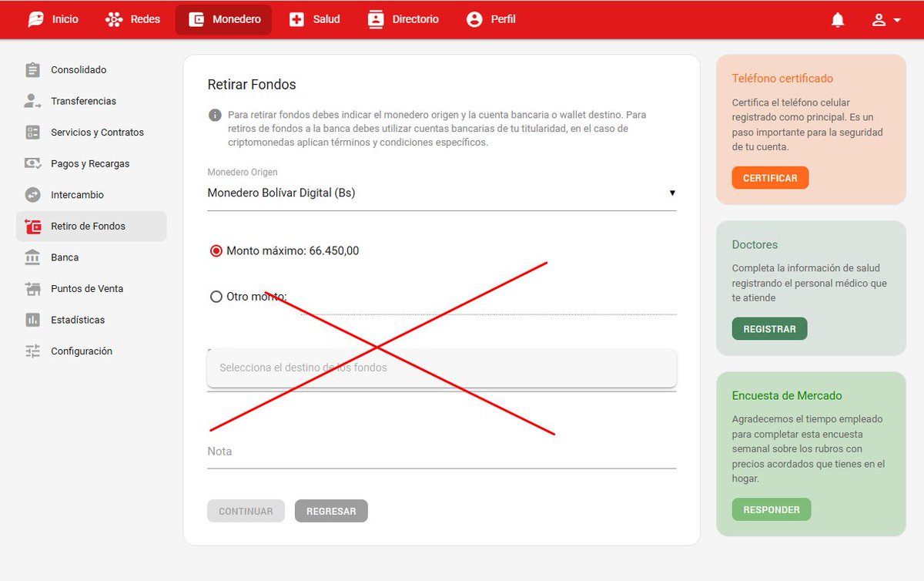Switch to the Inicio tab label
The image size is (924, 581).
tap(65, 19)
